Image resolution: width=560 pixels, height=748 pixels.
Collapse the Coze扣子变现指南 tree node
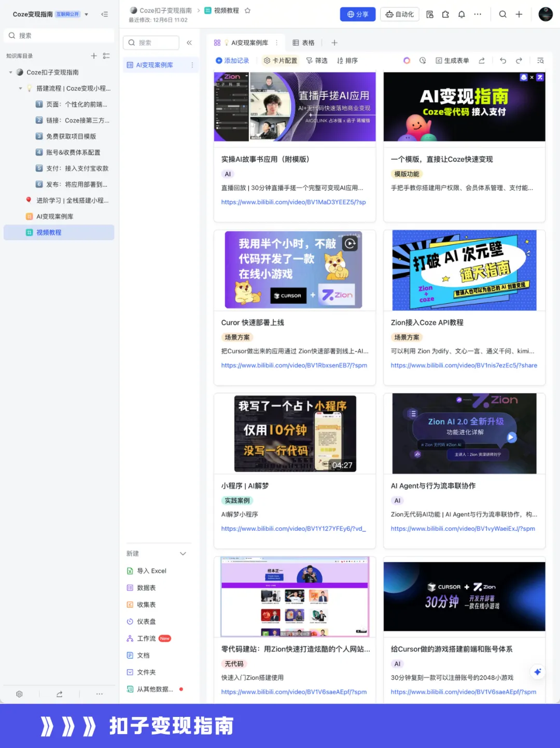coord(10,73)
